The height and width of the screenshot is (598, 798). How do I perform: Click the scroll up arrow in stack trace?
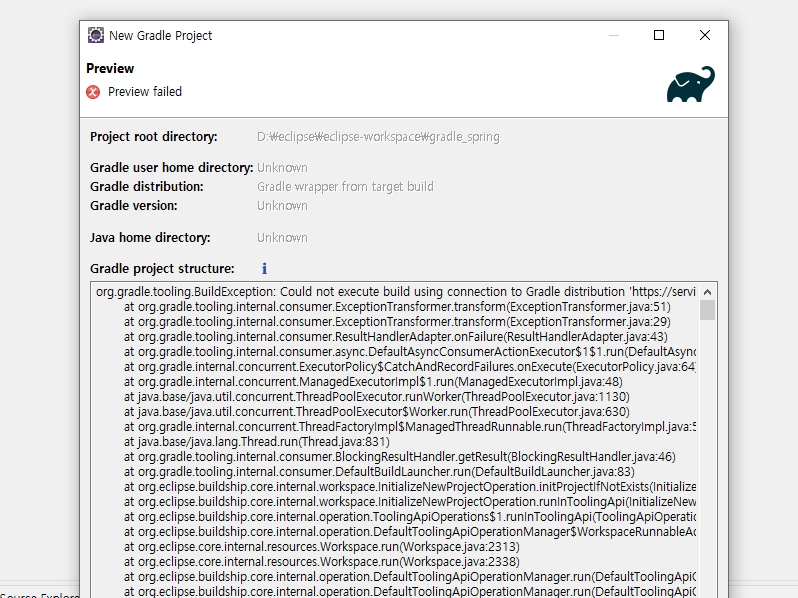tap(707, 292)
